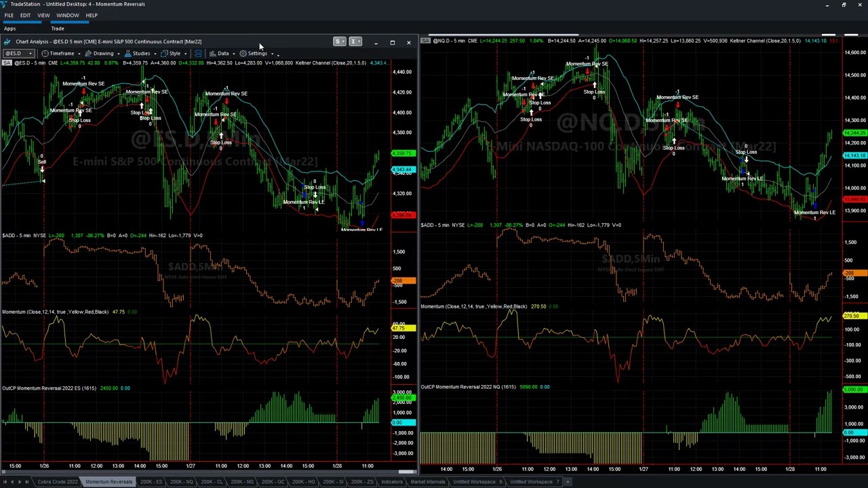This screenshot has height=488, width=868.
Task: Expand the Drawing dropdown arrow
Action: coord(118,54)
